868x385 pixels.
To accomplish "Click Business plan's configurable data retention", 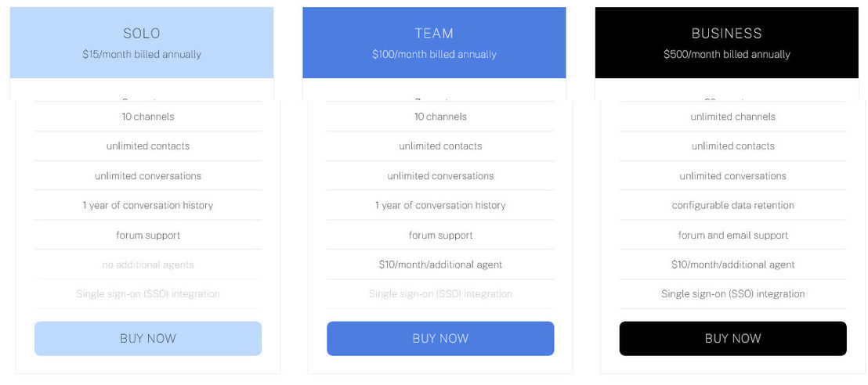I will 732,205.
